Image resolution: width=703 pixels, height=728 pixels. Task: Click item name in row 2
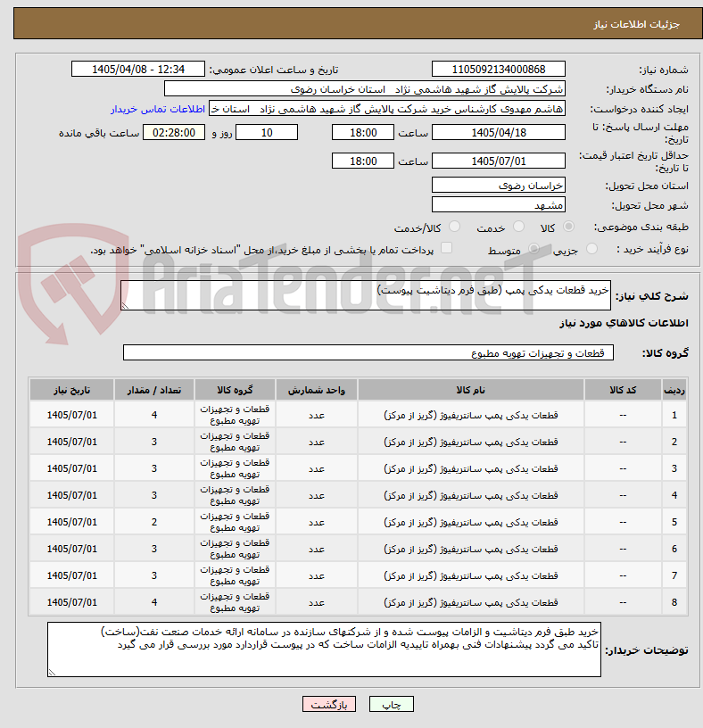click(x=470, y=442)
